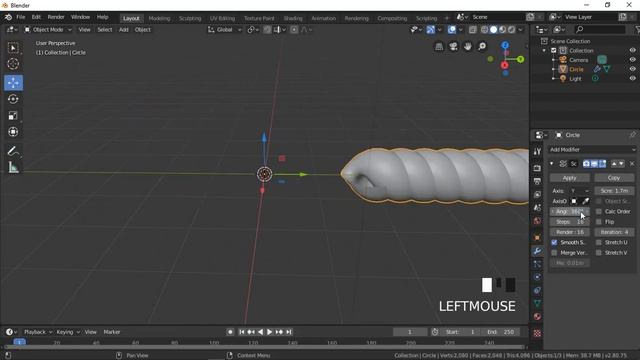The image size is (640, 360).
Task: Open the Keying dropdown in timeline
Action: [68, 332]
